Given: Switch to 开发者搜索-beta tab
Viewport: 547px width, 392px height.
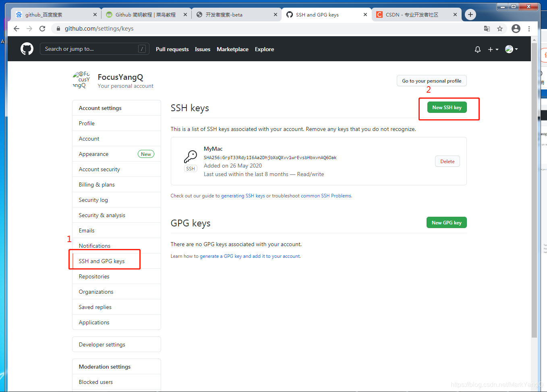Looking at the screenshot, I should [236, 15].
